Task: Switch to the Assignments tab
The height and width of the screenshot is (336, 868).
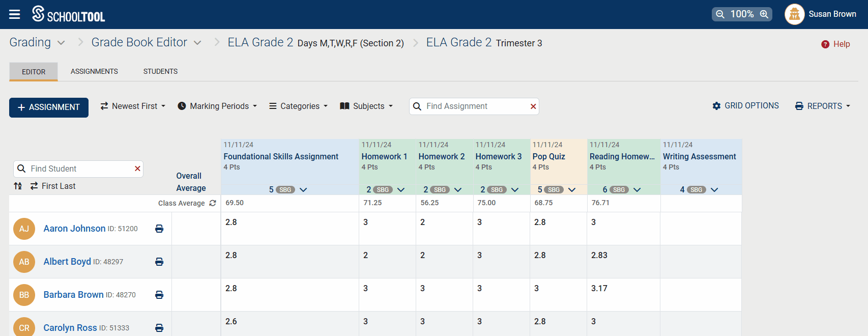Action: click(x=94, y=72)
